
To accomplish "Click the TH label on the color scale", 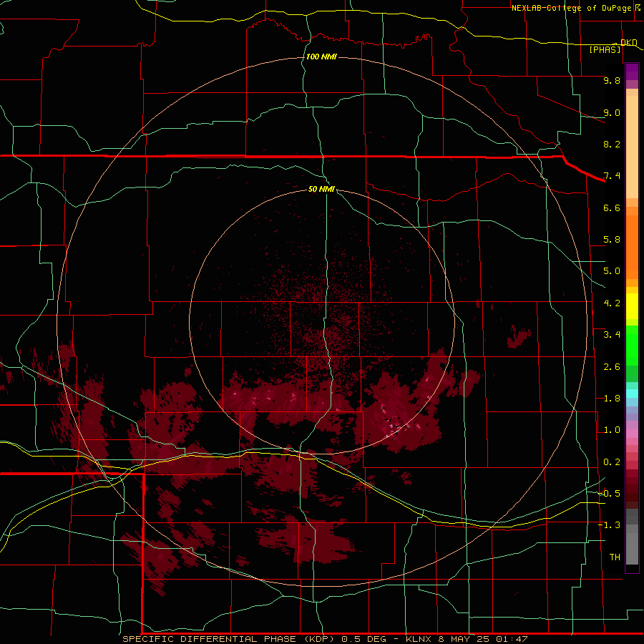I will [615, 557].
